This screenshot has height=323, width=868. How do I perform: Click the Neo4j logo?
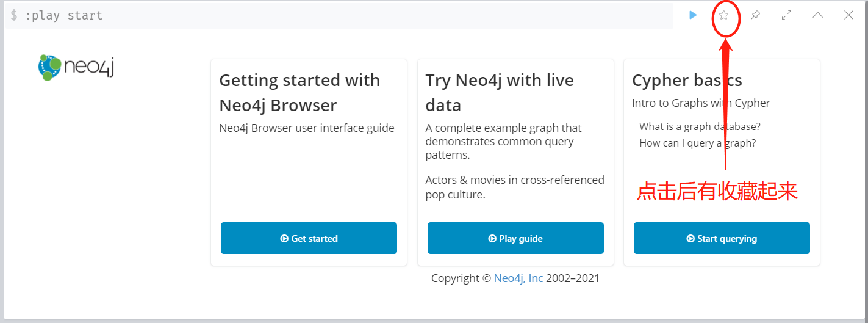point(76,67)
